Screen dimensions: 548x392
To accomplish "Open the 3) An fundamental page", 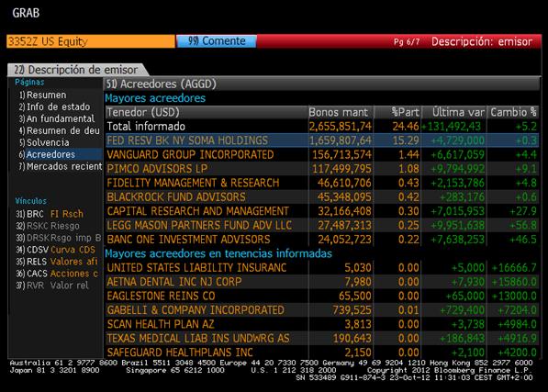I will click(x=57, y=118).
